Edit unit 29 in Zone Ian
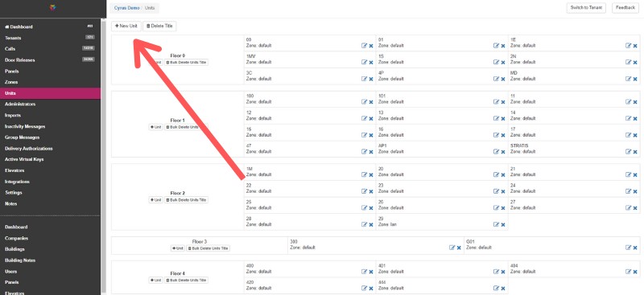 coord(496,224)
